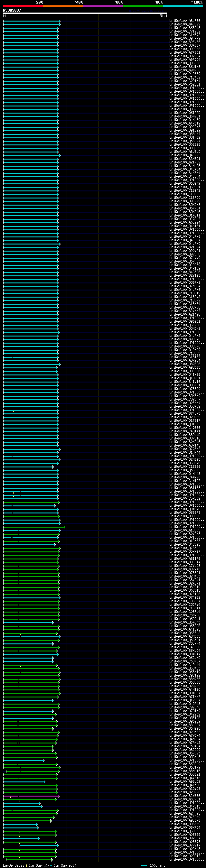Select UniRef100_Q8GU30 label
The width and height of the screenshot is (206, 868).
coord(185,63)
